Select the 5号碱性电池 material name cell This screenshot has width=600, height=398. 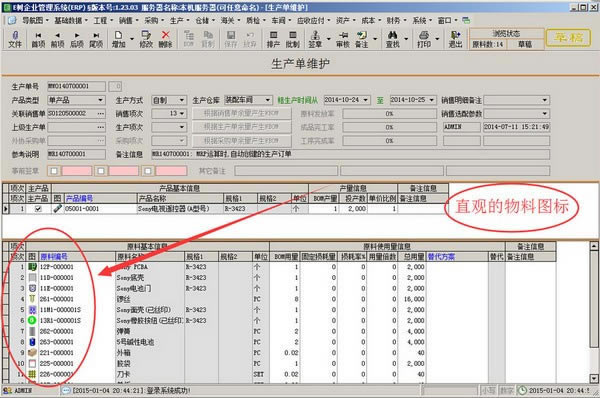[150, 342]
